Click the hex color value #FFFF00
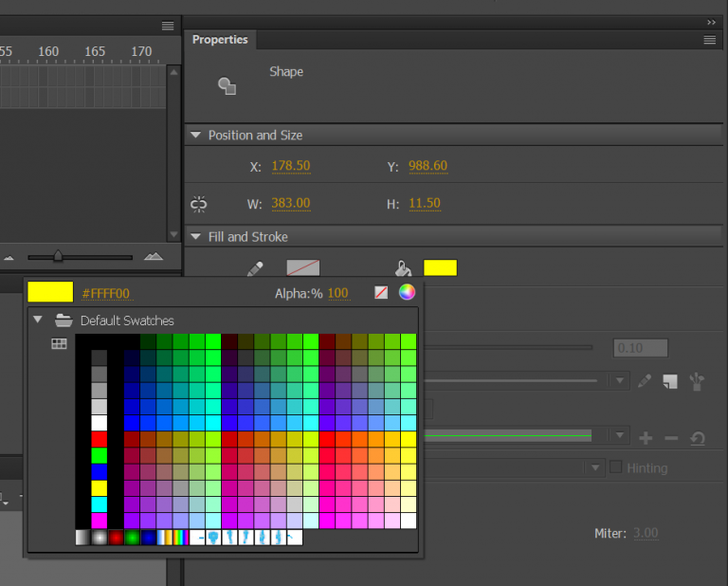Screen dimensions: 728x586 click(106, 294)
